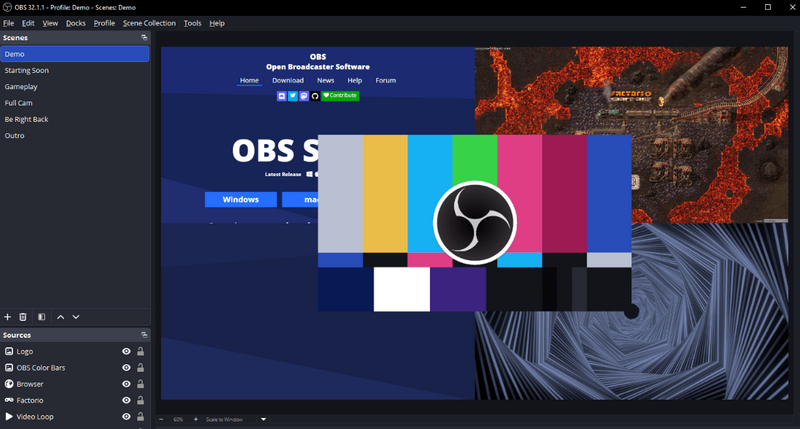The width and height of the screenshot is (800, 429).
Task: Move the selected scene down
Action: tap(76, 317)
